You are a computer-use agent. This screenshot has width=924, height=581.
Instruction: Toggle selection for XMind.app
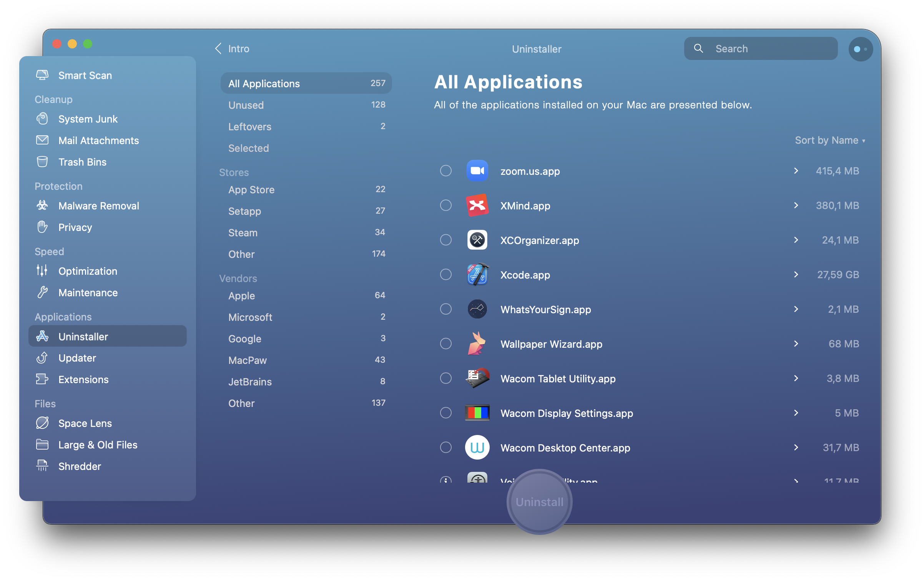point(445,206)
